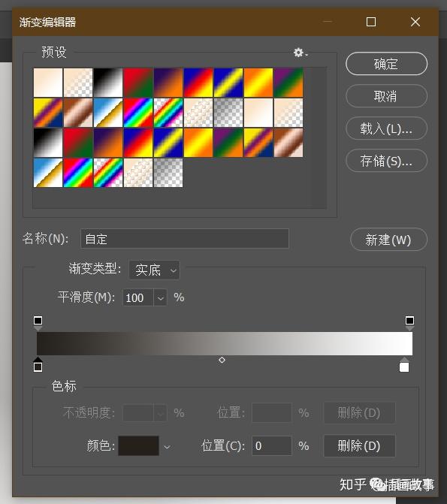Viewport: 447px width, 504px height.
Task: Expand the 平滑度 dropdown arrow
Action: tap(160, 298)
